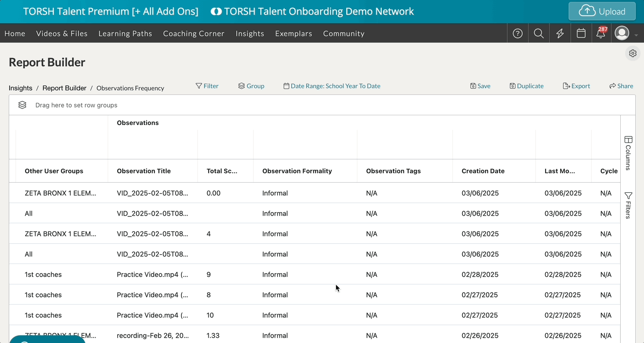Image resolution: width=644 pixels, height=343 pixels.
Task: Click the settings gear icon
Action: click(632, 53)
